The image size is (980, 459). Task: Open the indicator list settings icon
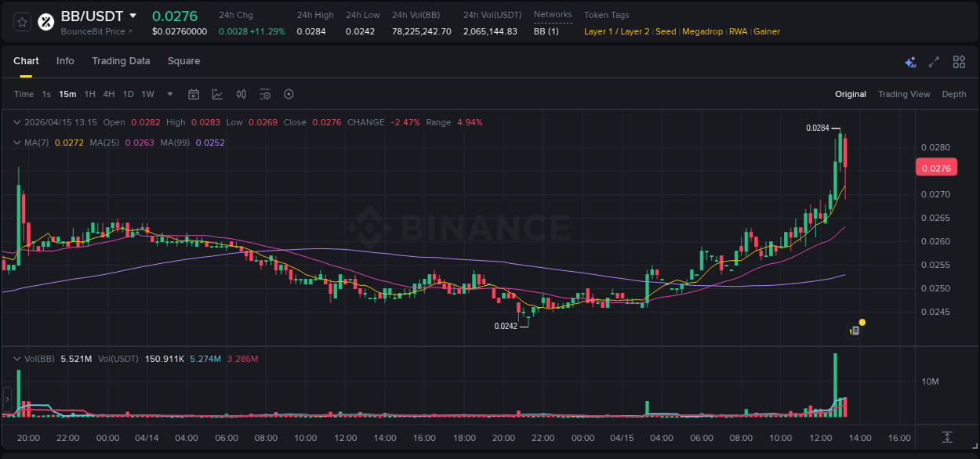coord(265,94)
